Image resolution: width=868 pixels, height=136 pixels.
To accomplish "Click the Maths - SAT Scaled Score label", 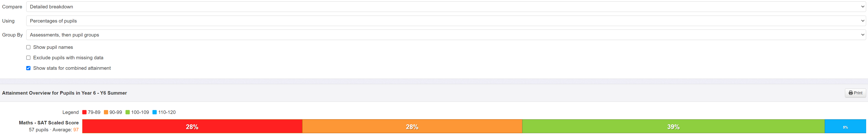I will tap(49, 123).
